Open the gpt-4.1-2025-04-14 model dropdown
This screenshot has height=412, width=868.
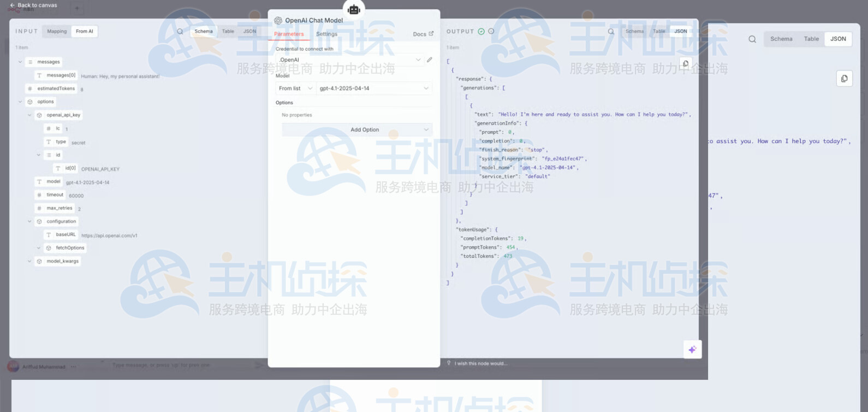click(374, 89)
